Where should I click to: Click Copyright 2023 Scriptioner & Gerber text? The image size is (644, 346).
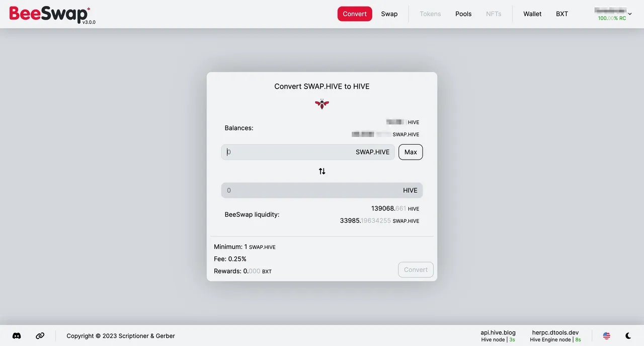coord(121,336)
